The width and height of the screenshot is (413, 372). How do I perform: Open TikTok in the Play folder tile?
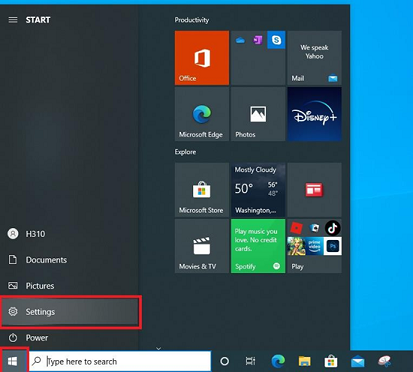pyautogui.click(x=333, y=228)
